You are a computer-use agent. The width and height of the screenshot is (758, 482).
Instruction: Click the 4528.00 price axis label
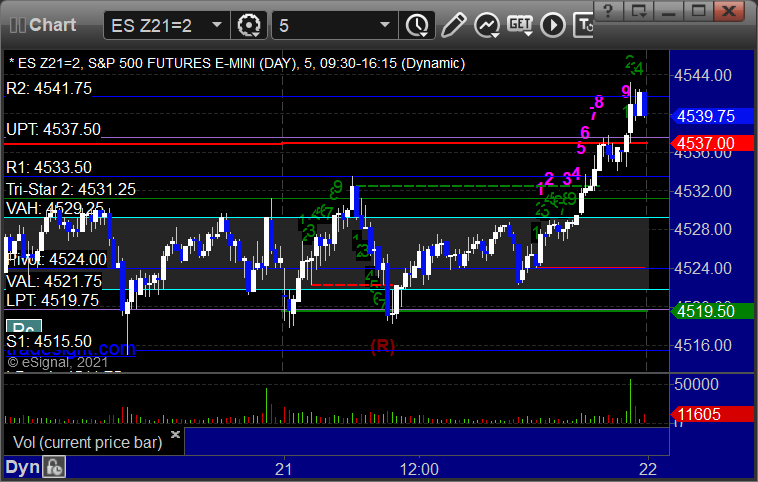[703, 229]
